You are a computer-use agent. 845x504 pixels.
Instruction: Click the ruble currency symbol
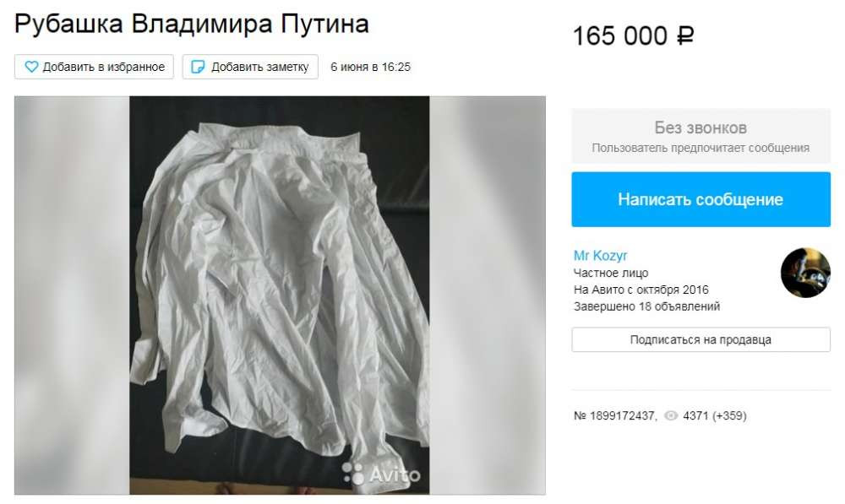pyautogui.click(x=685, y=36)
